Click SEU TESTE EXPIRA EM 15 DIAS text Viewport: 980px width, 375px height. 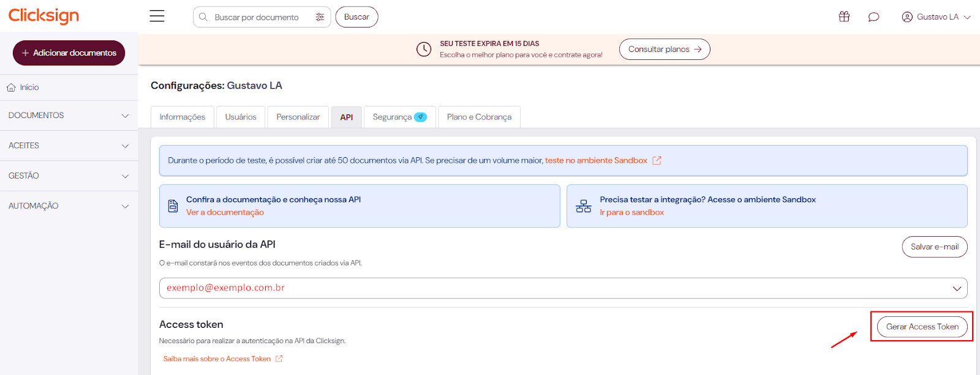[x=489, y=44]
